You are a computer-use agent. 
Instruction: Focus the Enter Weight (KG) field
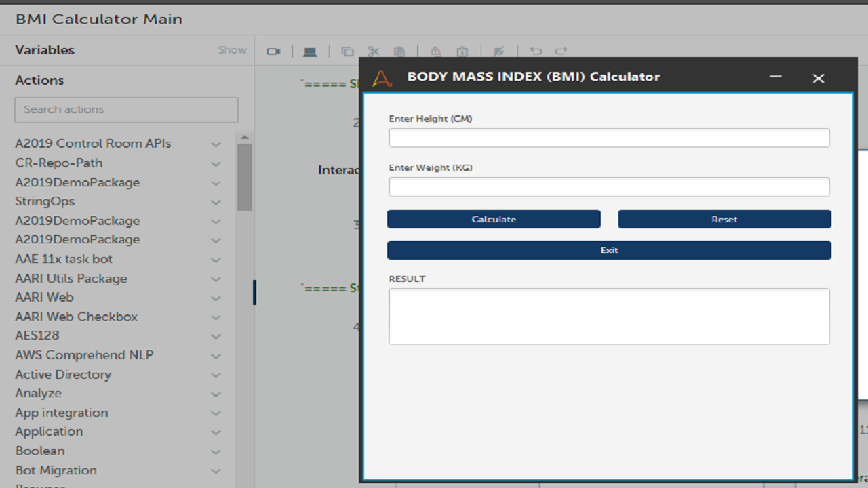[609, 186]
